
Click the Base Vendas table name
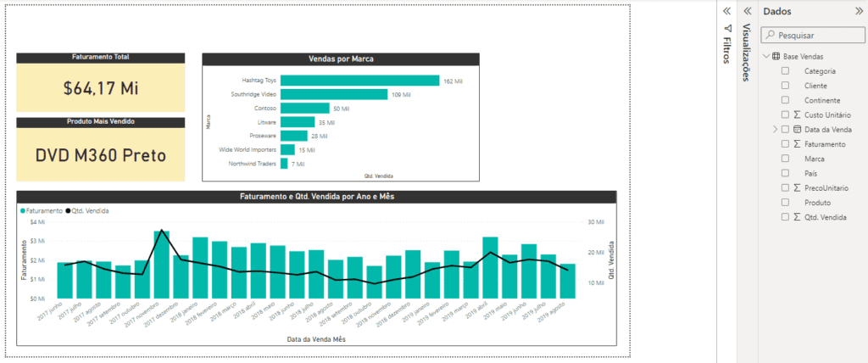coord(804,57)
